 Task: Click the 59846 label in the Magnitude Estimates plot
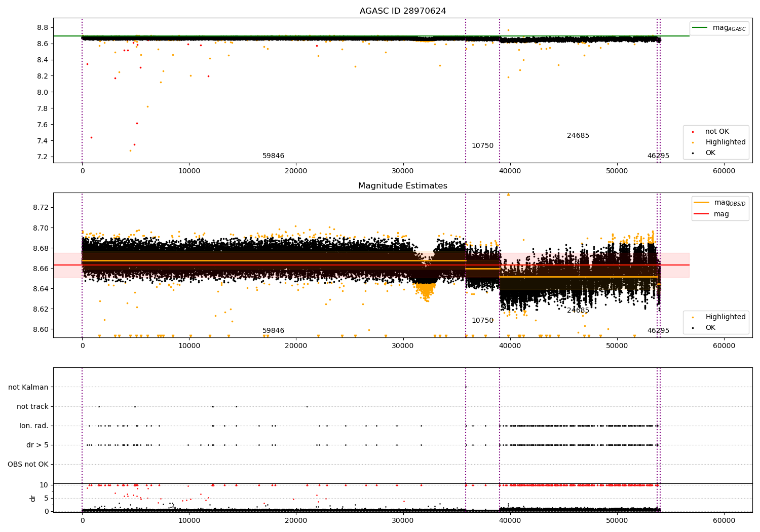(274, 331)
